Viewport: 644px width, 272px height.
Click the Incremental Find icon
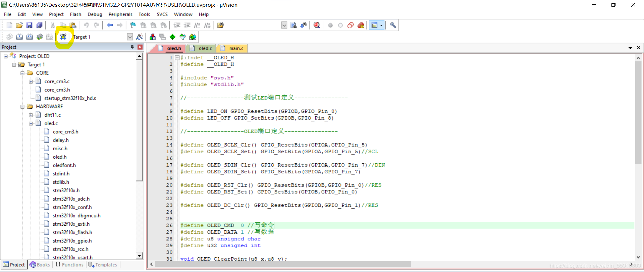click(x=304, y=25)
